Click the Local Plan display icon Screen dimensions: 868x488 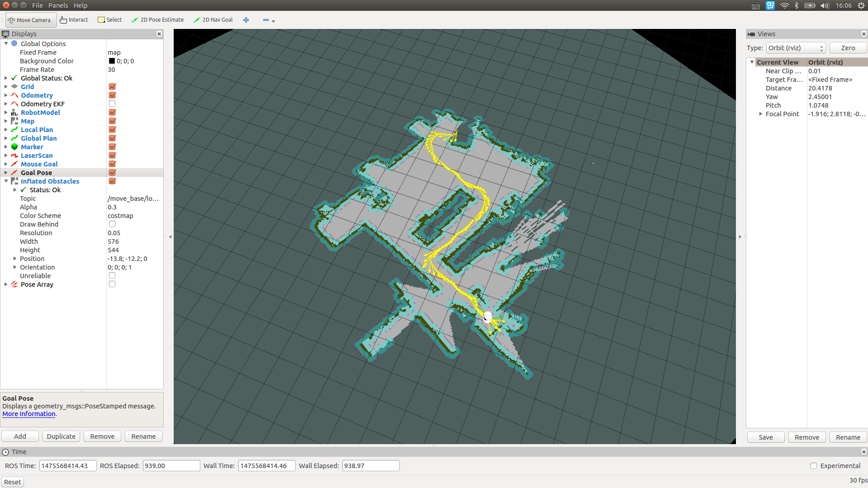point(14,129)
